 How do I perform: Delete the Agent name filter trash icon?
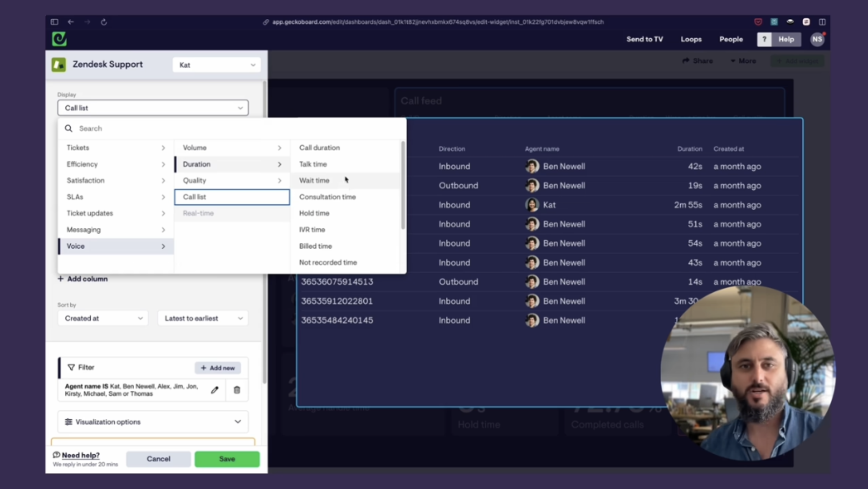(x=237, y=390)
